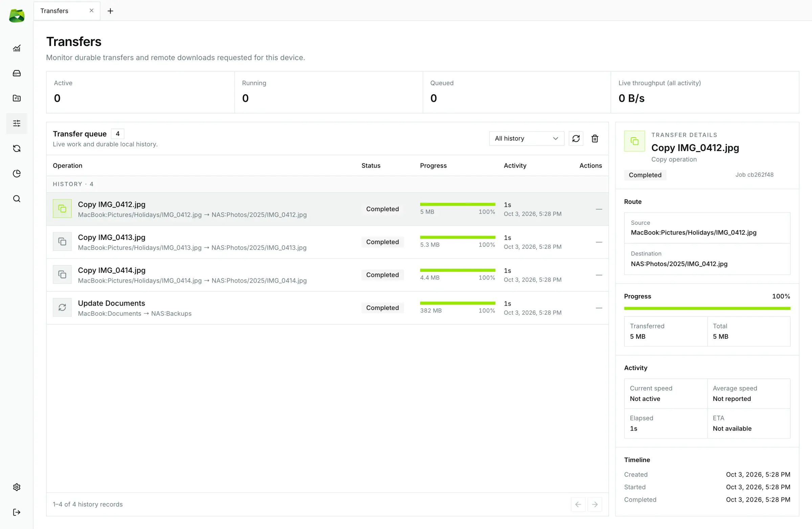Select the Copy IMG_0412.jpg row title
This screenshot has height=529, width=812.
click(112, 204)
